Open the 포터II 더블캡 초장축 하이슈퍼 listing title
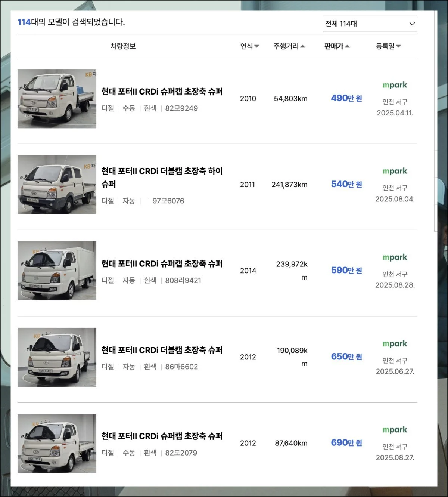Screen dimensions: 448x497 click(x=162, y=177)
